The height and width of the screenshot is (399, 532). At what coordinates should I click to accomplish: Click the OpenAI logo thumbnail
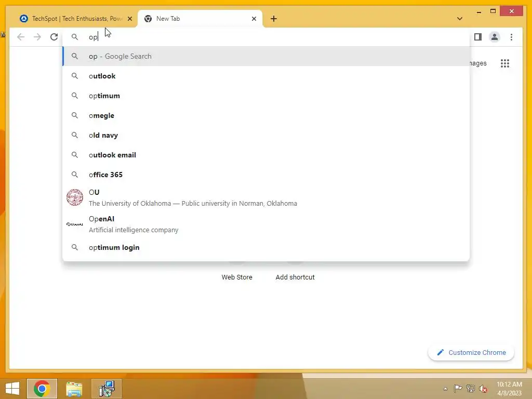point(75,224)
